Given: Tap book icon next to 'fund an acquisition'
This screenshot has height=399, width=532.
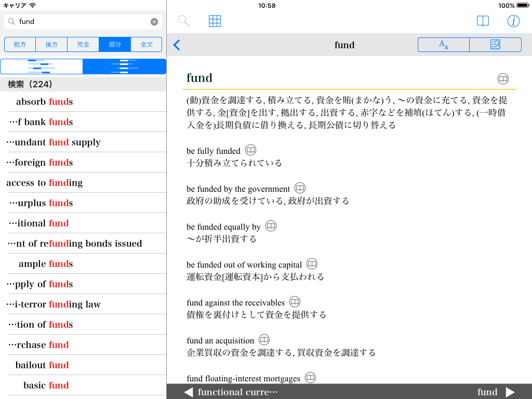Looking at the screenshot, I should pyautogui.click(x=264, y=340).
